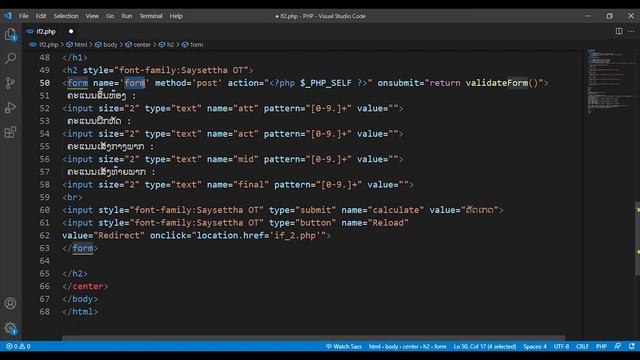Change the CRLF line ending setting
Image resolution: width=640 pixels, height=360 pixels.
(582, 347)
